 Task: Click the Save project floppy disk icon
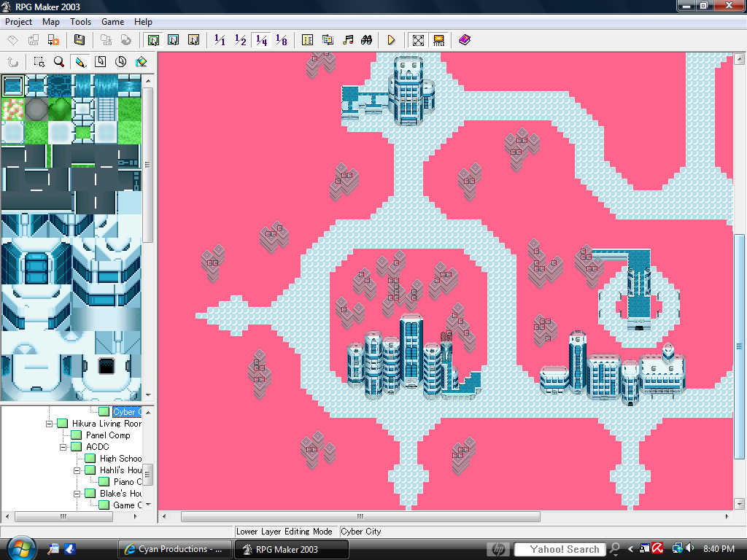coord(80,40)
